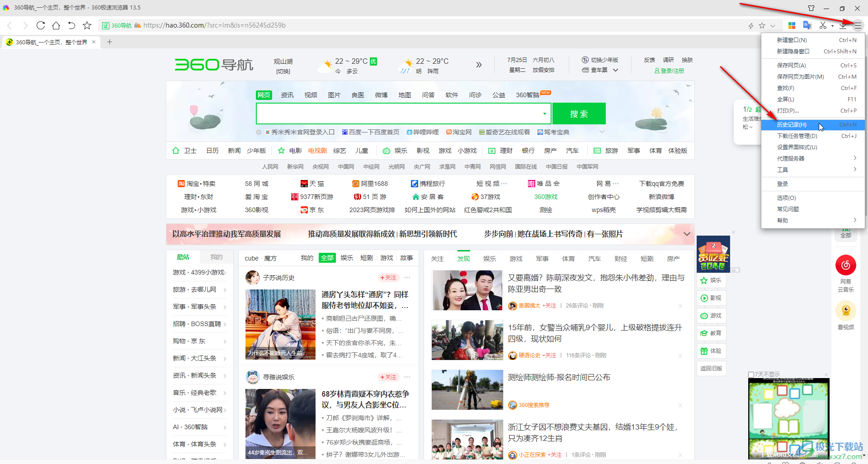Click the 游戏 gamepad sidebar button
The height and width of the screenshot is (464, 868).
(711, 316)
